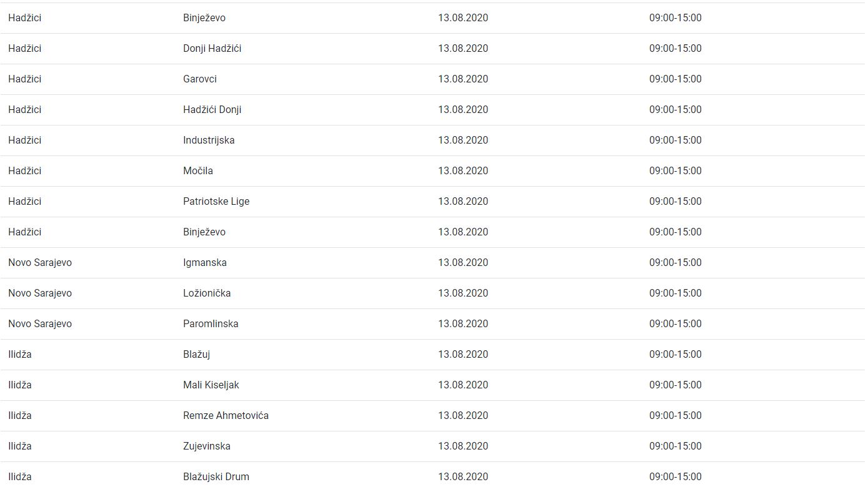Click the Igmanska street cell
Image resolution: width=868 pixels, height=497 pixels.
click(x=204, y=263)
